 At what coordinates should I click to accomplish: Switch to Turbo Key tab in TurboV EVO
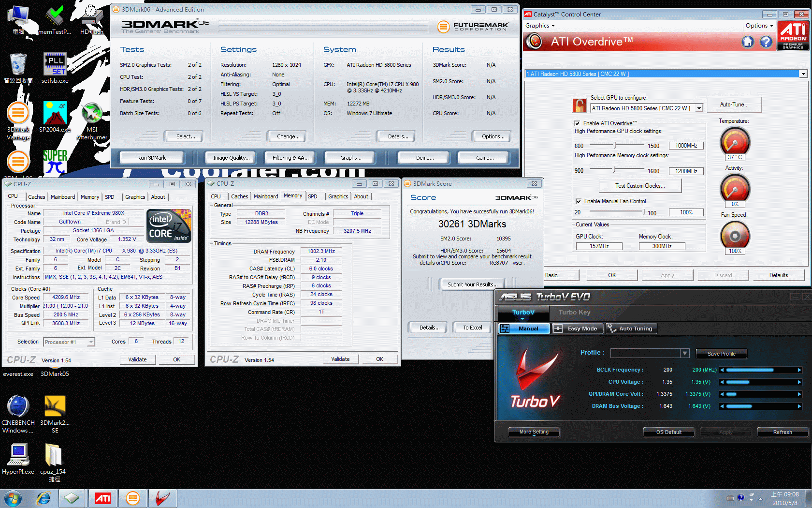(x=575, y=313)
